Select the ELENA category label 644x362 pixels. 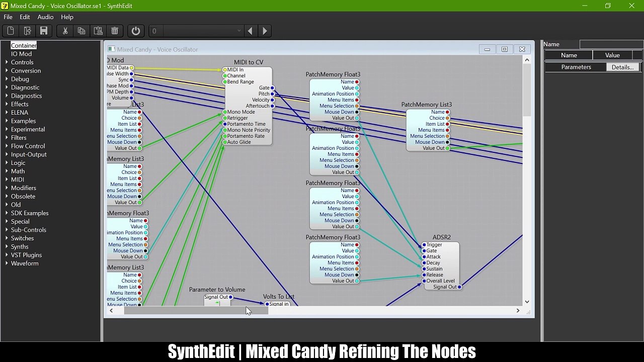coord(20,113)
